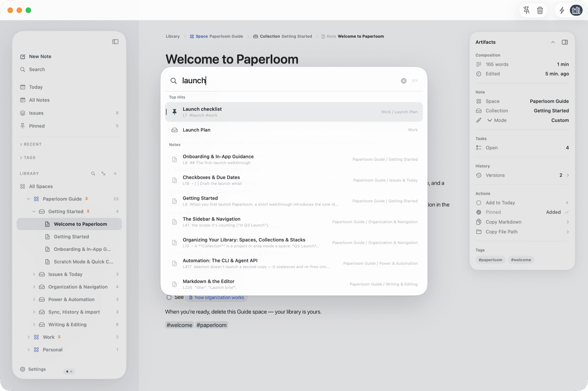Expand the Personal space in the library
Viewport: 588px width, 391px height.
click(29, 350)
